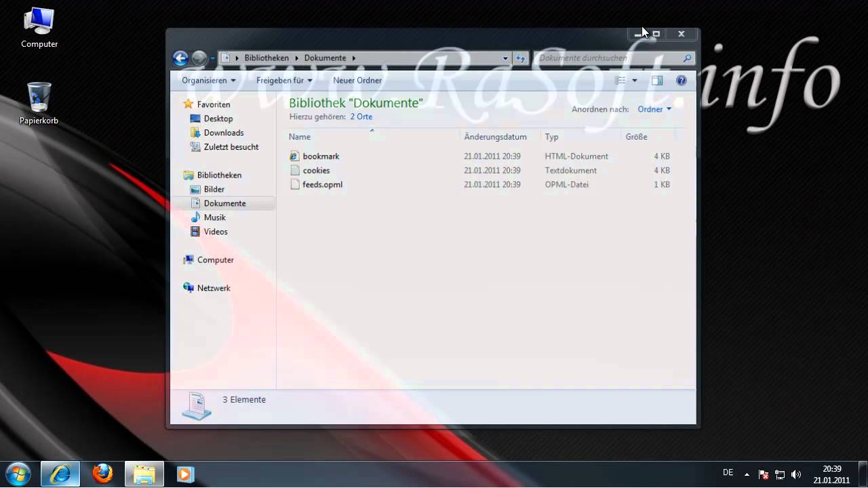Open Explorer help question mark icon
This screenshot has height=488, width=868.
682,80
